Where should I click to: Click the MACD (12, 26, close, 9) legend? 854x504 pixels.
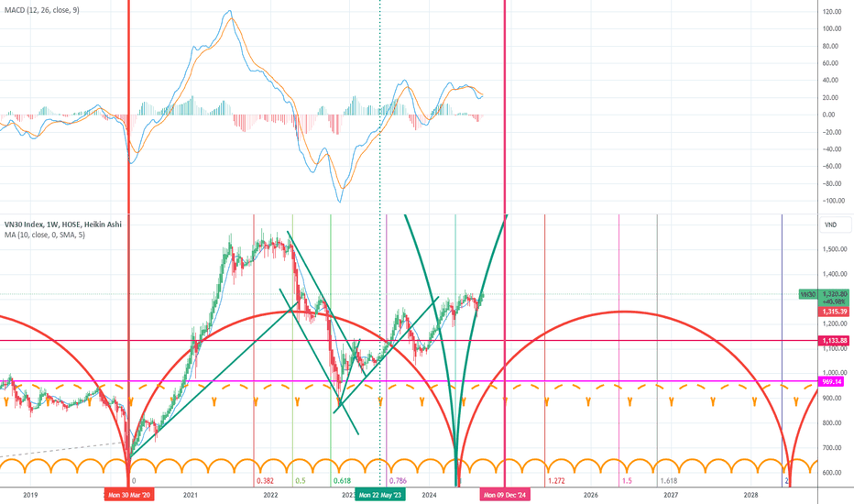42,10
